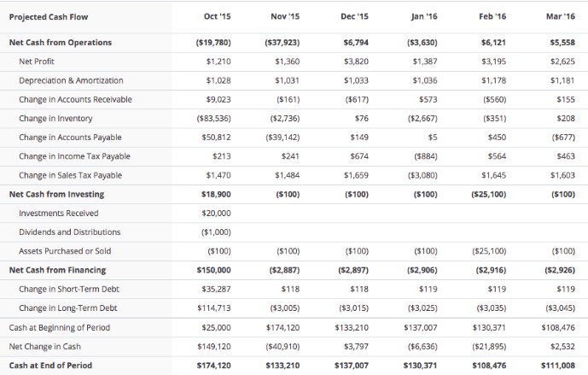Click Oct '15 Change in Accounts Payable value
This screenshot has width=588, height=375.
click(x=216, y=138)
